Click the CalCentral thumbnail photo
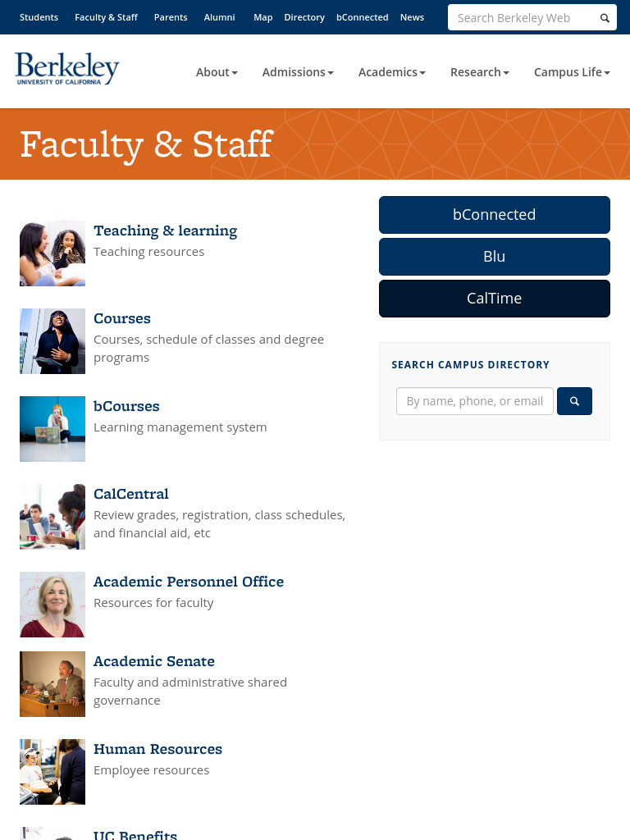630x840 pixels. (52, 517)
